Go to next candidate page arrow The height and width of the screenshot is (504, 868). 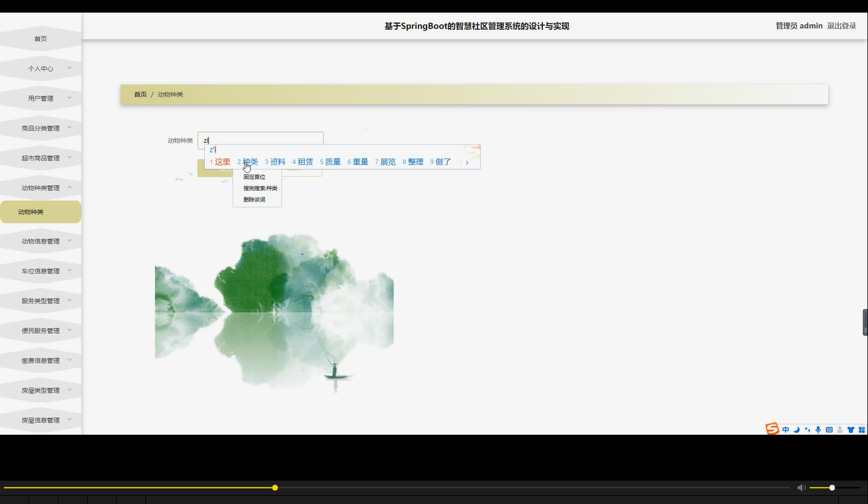467,162
